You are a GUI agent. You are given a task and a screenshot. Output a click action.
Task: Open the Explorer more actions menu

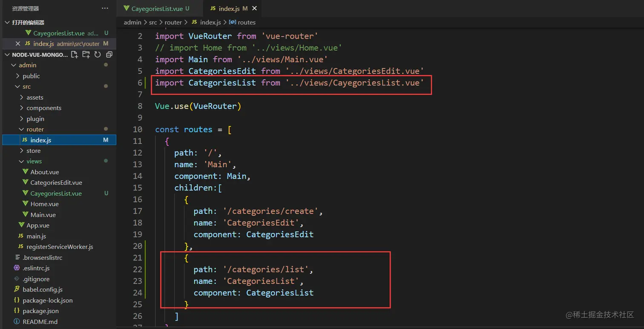point(105,8)
